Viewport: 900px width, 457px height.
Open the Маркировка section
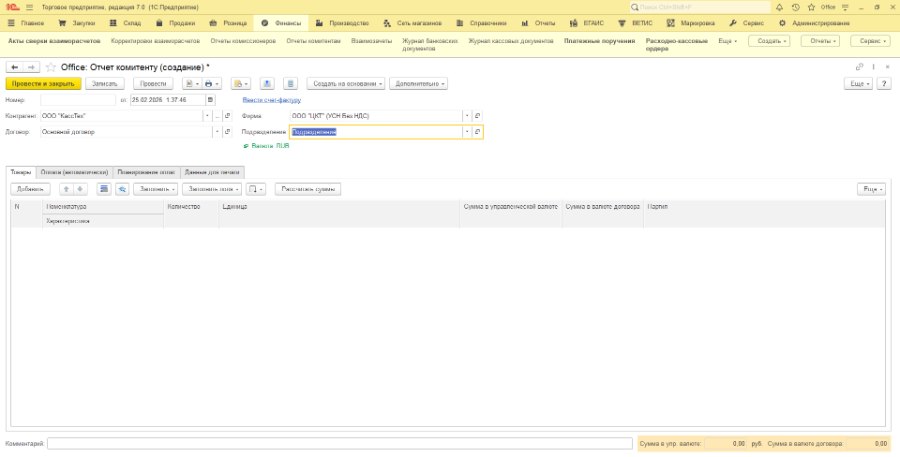point(691,24)
